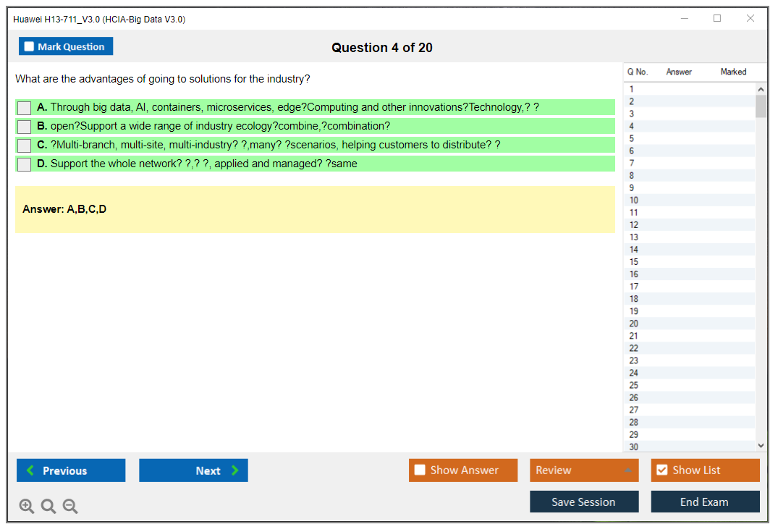Viewport: 778px width, 532px height.
Task: Enable the Show Answer checkbox
Action: 420,470
